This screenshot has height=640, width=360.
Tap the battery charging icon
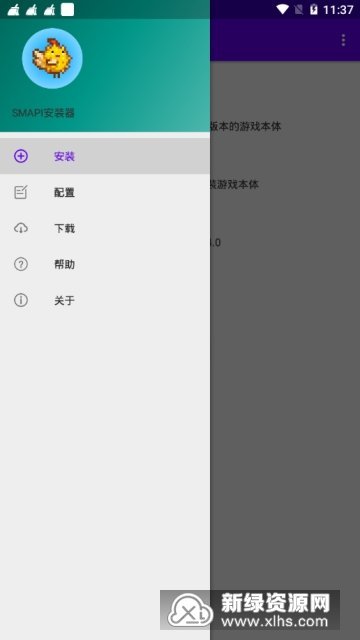point(313,9)
